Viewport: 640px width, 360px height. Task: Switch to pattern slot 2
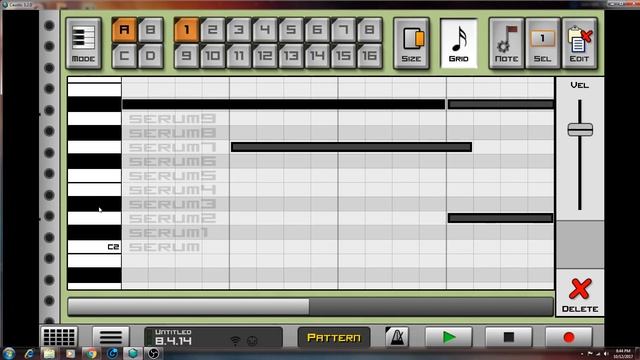tap(213, 30)
